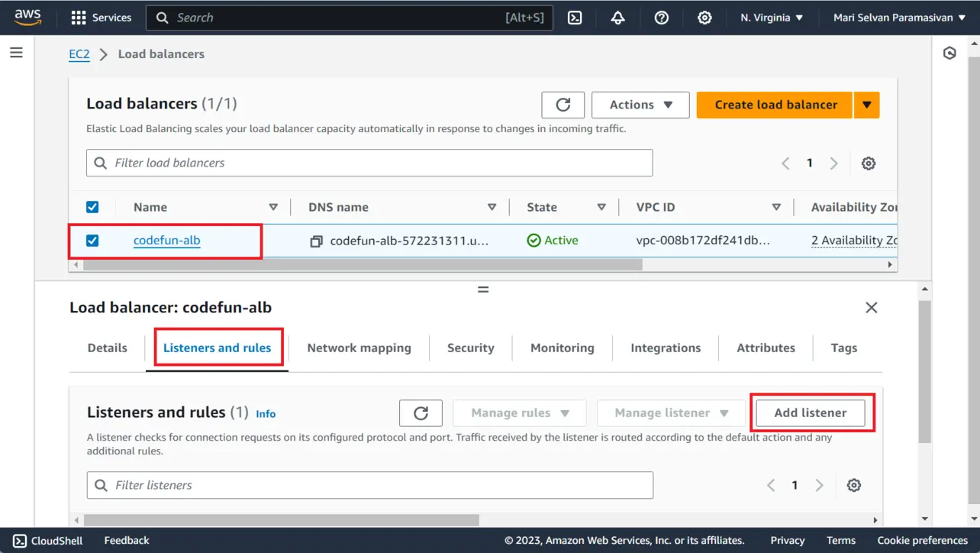Screen dimensions: 980x553
Task: Go to next page of listeners
Action: click(x=819, y=485)
